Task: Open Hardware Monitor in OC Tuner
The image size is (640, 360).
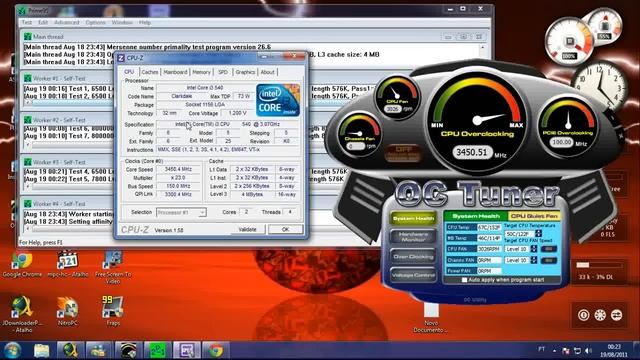Action: click(413, 237)
